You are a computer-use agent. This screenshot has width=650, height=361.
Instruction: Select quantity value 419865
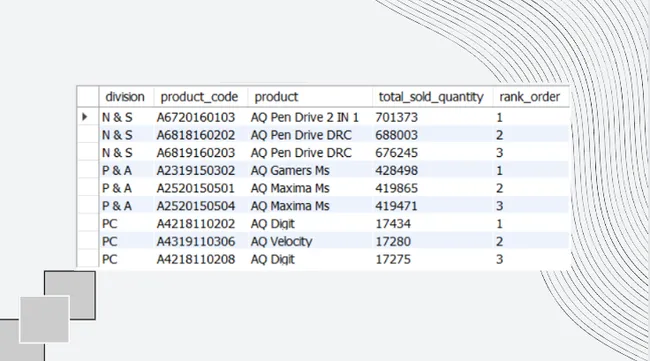[x=397, y=189]
